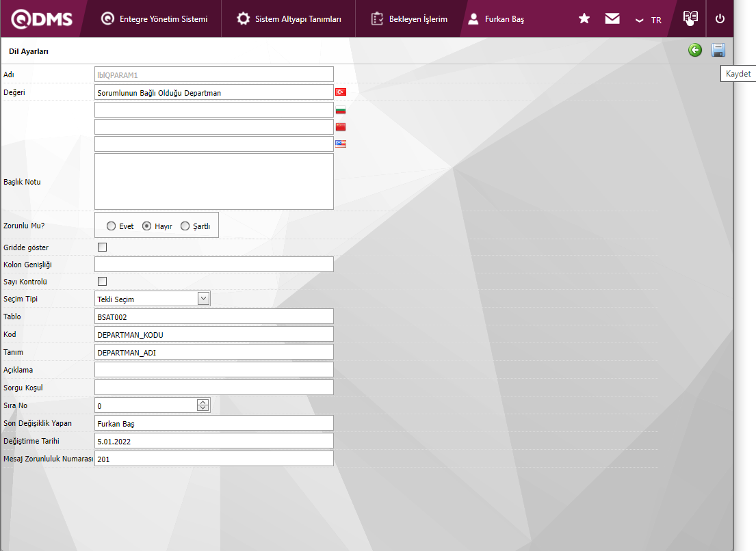This screenshot has height=551, width=756.
Task: Click the US flag icon
Action: (x=341, y=144)
